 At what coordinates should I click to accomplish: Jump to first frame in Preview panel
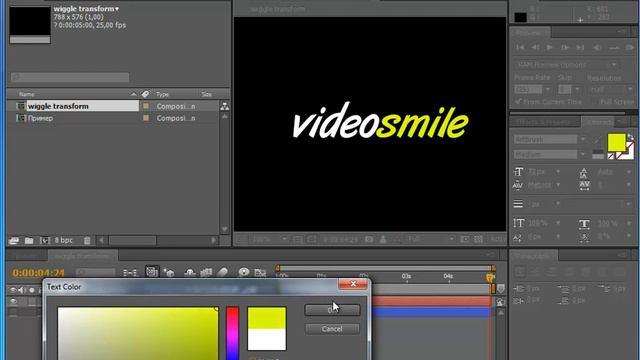pos(520,48)
